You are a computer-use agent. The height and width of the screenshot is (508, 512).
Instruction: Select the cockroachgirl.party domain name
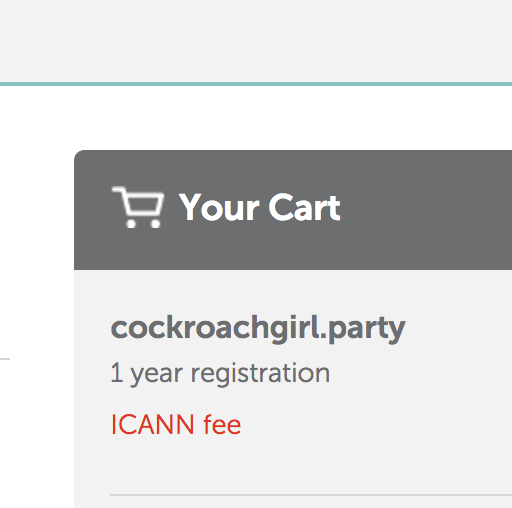click(x=258, y=329)
